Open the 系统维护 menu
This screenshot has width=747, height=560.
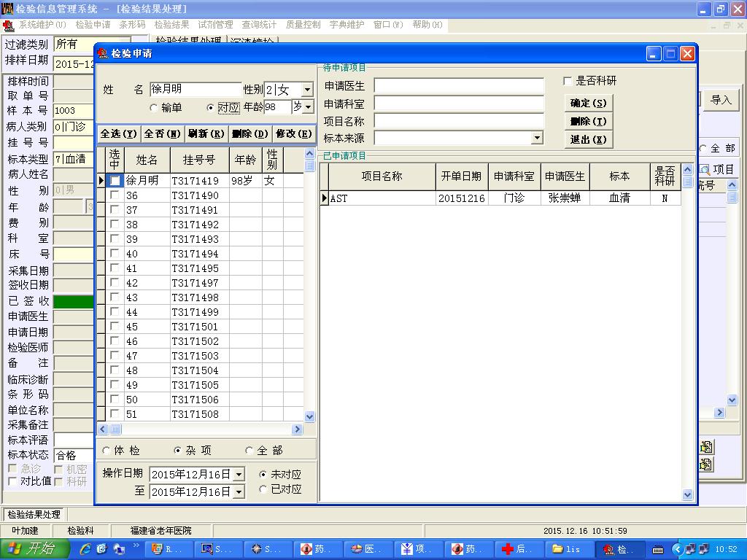[x=42, y=25]
